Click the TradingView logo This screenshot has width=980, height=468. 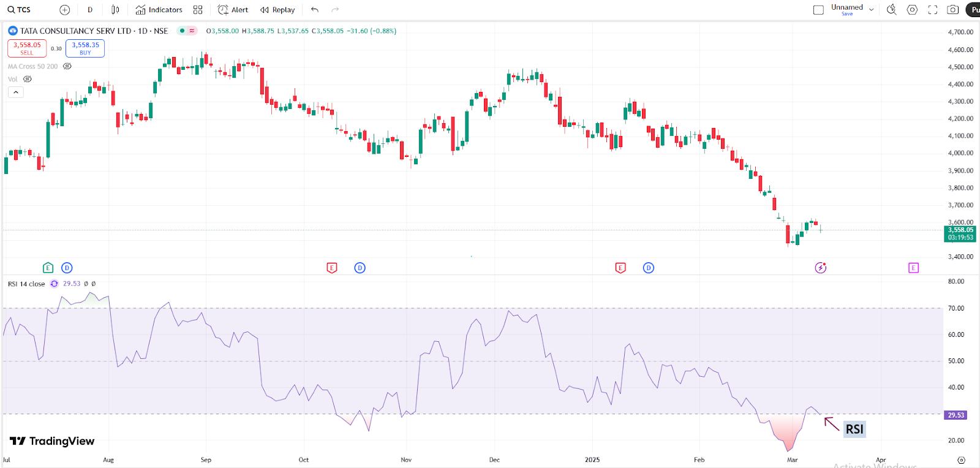tap(52, 441)
